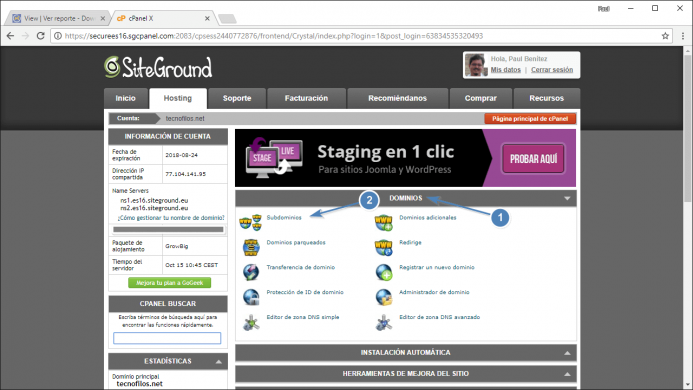693x390 pixels.
Task: Click the Redirige text link
Action: tap(410, 242)
